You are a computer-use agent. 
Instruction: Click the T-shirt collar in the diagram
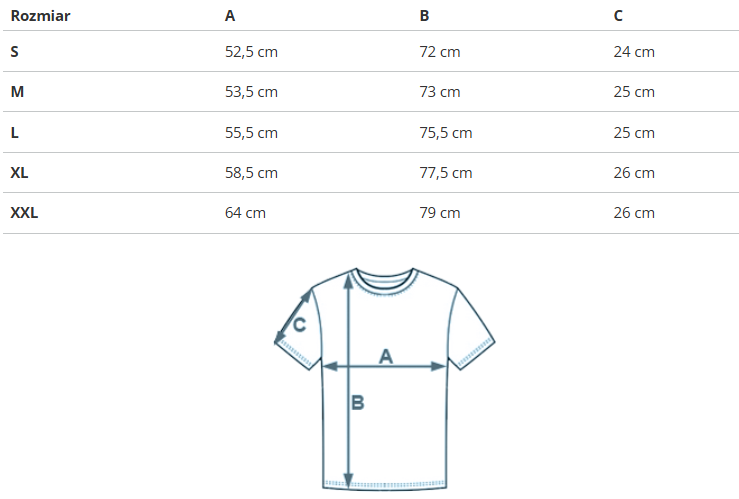click(384, 280)
